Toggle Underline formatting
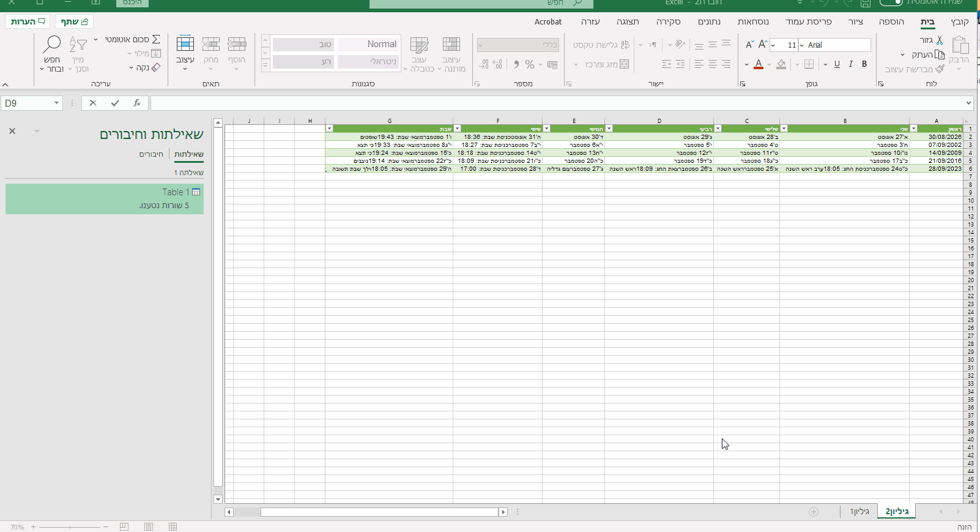 [837, 64]
